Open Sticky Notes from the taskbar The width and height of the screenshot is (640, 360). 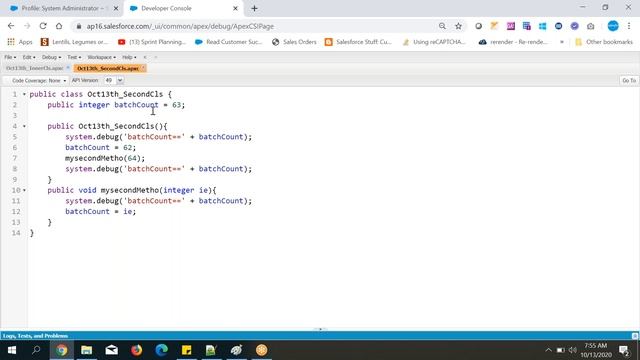187,350
